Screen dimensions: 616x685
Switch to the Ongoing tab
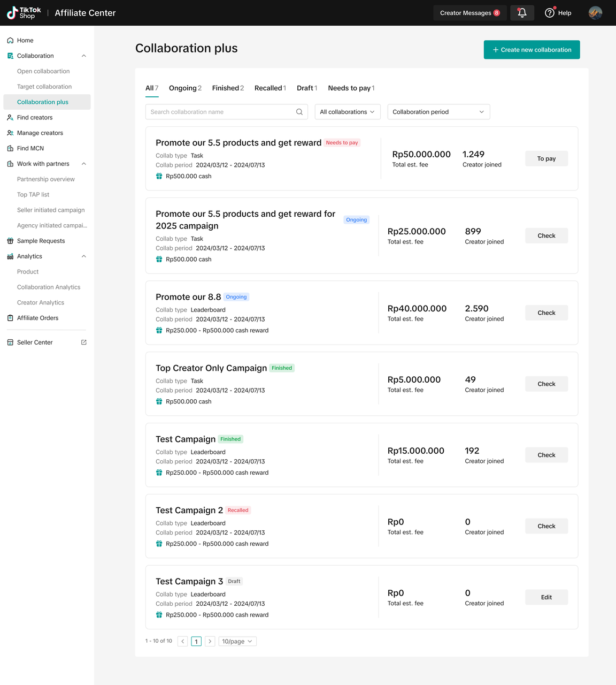185,88
